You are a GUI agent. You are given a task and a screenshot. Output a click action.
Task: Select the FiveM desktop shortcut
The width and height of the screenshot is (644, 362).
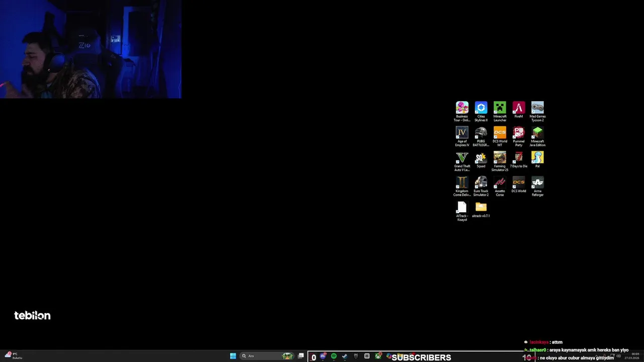pos(519,110)
